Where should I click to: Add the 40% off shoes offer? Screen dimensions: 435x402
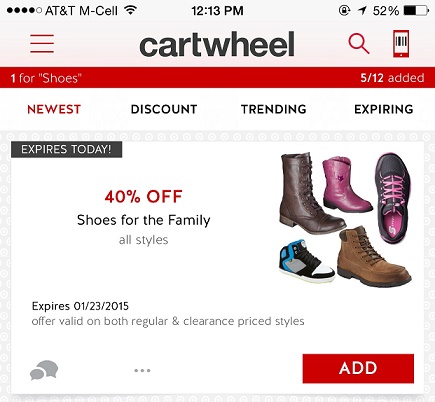point(358,368)
